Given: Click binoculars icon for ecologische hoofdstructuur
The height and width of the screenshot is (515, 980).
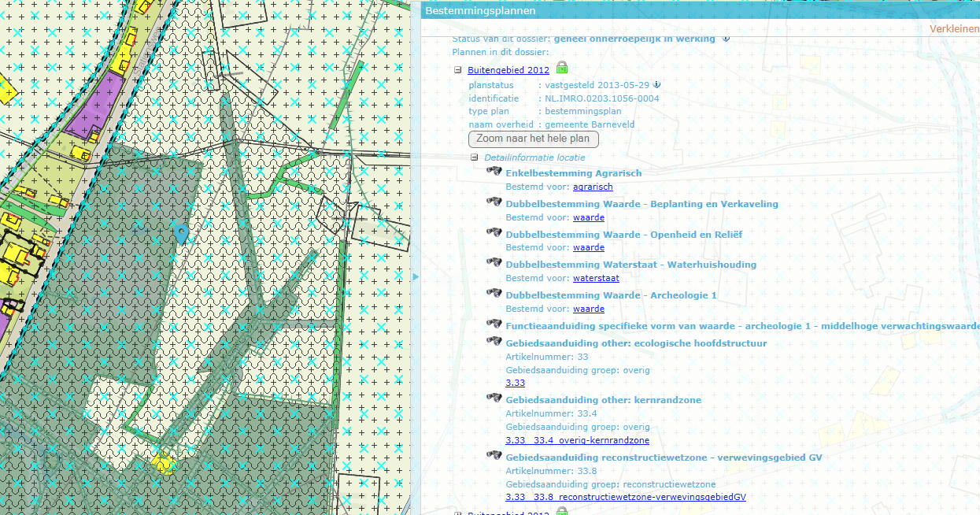Looking at the screenshot, I should click(x=494, y=341).
